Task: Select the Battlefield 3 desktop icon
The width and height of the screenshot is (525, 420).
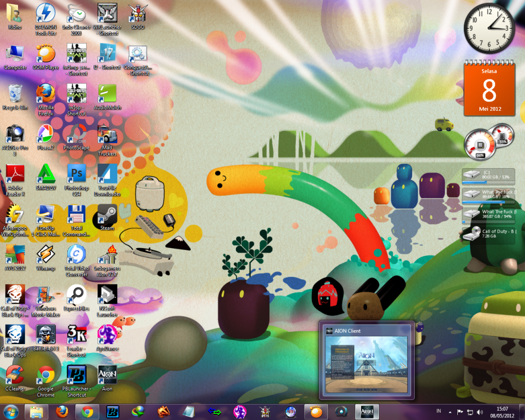Action: click(46, 338)
